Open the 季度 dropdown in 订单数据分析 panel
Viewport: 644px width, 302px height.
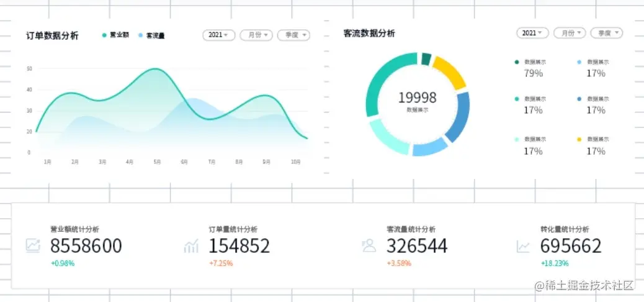click(293, 35)
